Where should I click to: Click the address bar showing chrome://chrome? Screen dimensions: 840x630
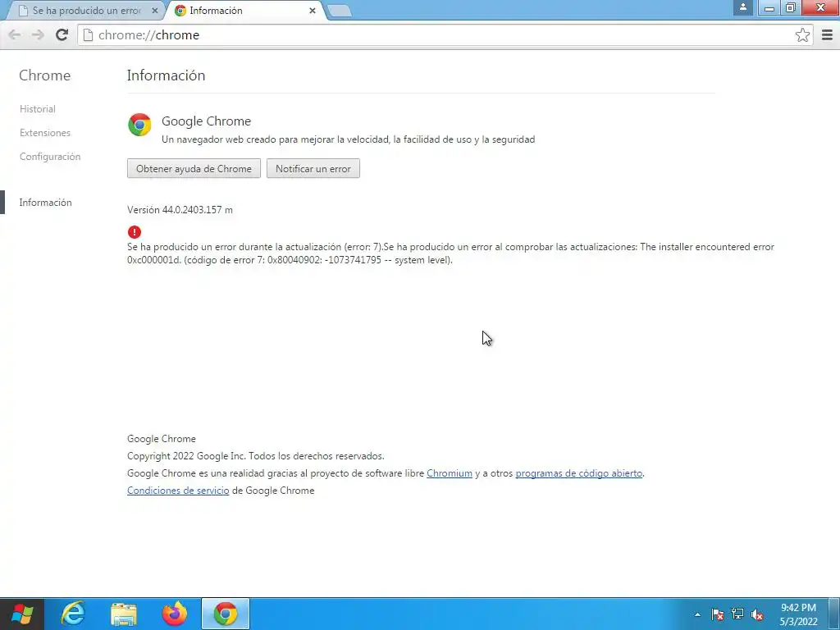coord(445,34)
